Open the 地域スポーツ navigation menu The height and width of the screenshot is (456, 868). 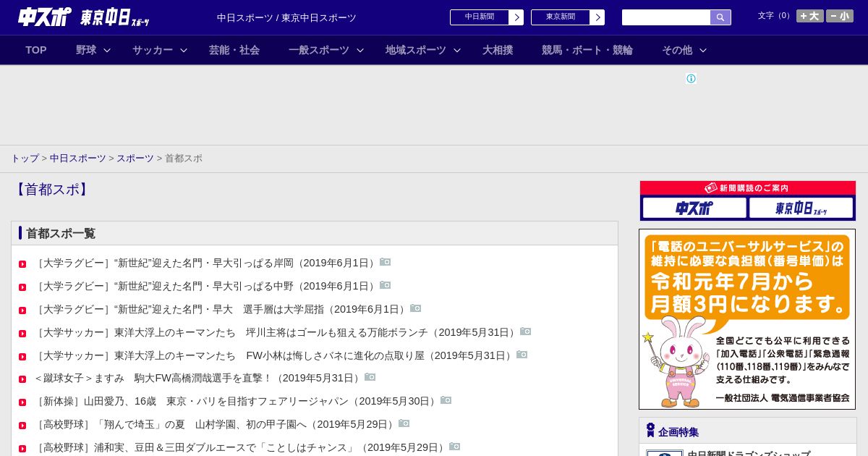coord(416,50)
